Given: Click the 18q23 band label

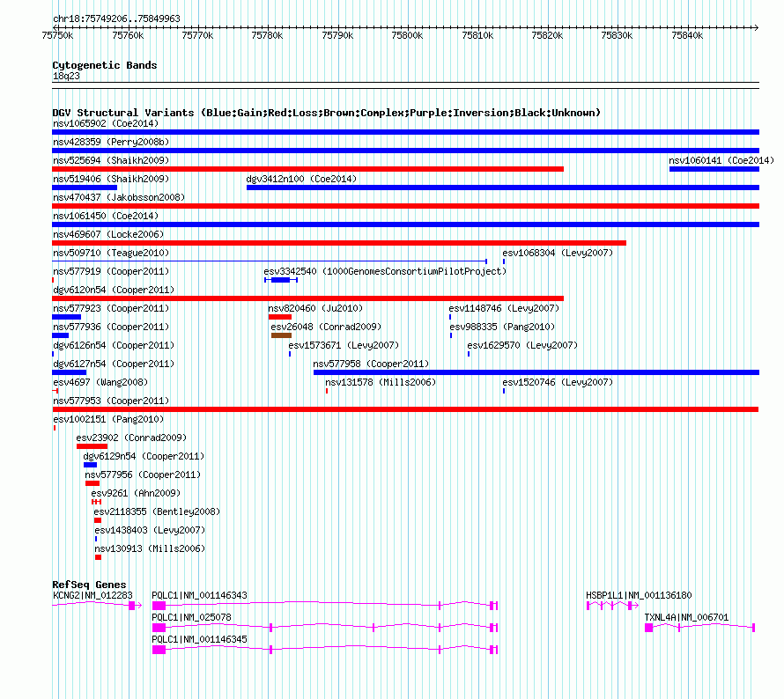Looking at the screenshot, I should pyautogui.click(x=66, y=76).
